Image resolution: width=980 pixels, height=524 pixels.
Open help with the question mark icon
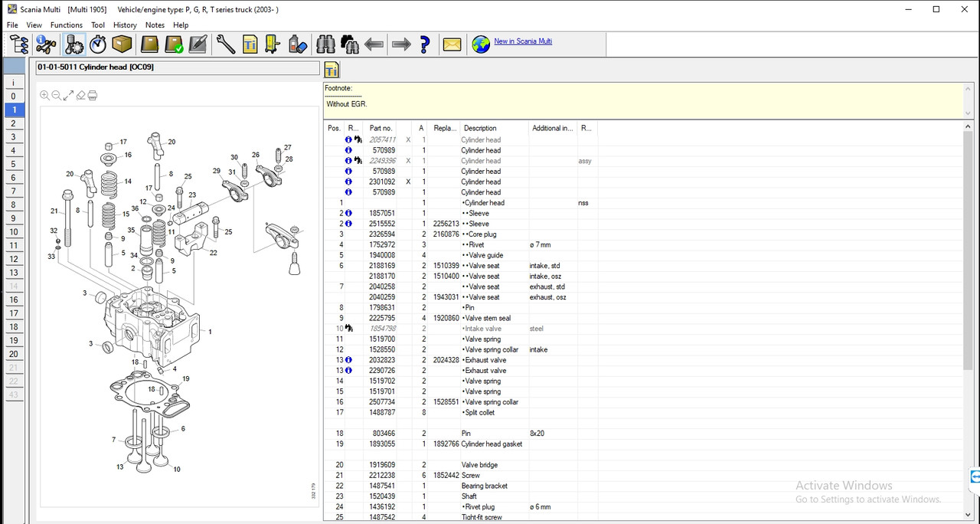pos(425,44)
